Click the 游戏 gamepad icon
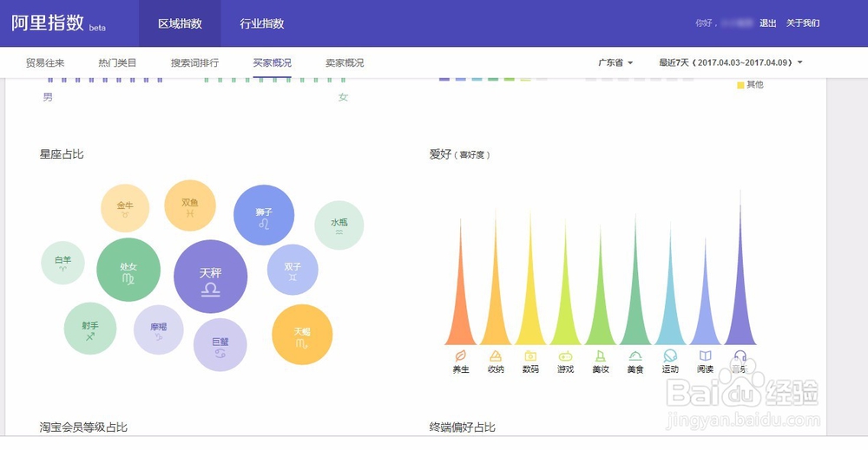The width and height of the screenshot is (868, 450). [565, 356]
